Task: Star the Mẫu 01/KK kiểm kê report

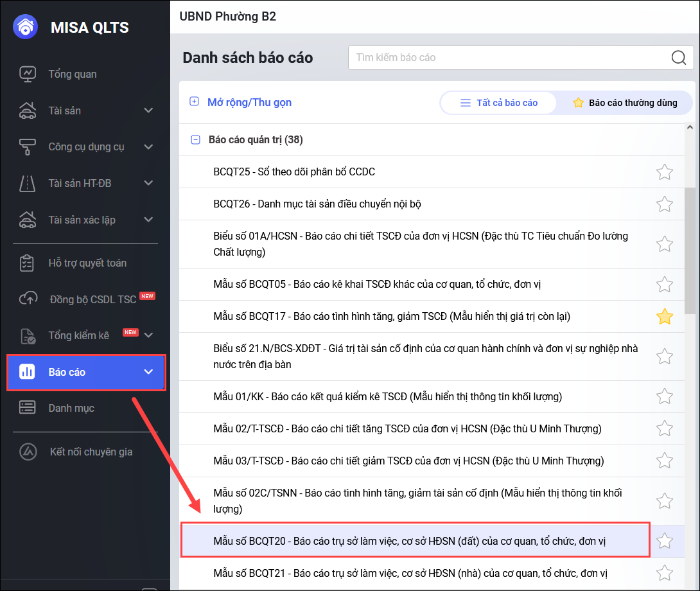Action: 664,396
